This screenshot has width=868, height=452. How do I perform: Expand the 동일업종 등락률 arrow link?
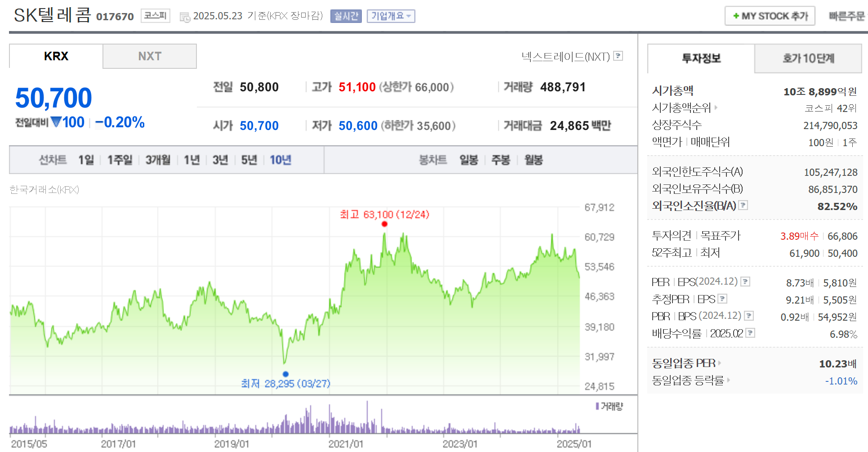pyautogui.click(x=728, y=380)
